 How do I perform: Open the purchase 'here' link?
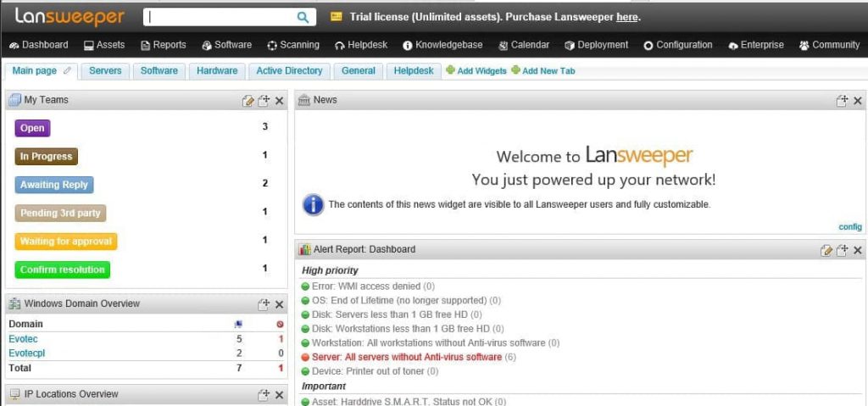[x=626, y=17]
